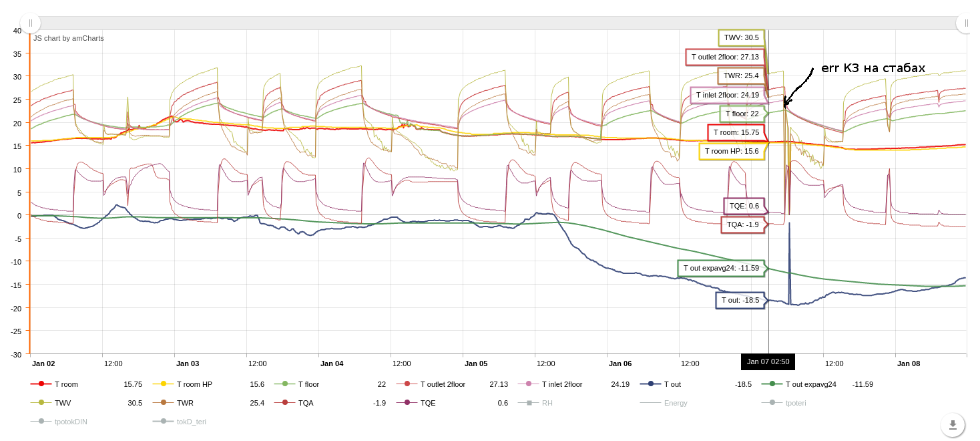Toggle T room HP series in legend
Viewport: 980px width, 441px height.
[208, 384]
